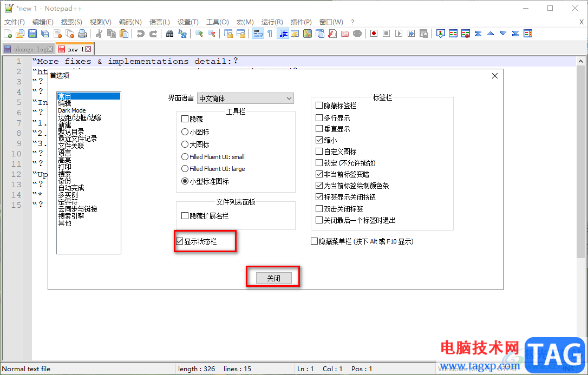This screenshot has width=588, height=375.
Task: Click the Folder as Workspace icon
Action: (x=345, y=34)
